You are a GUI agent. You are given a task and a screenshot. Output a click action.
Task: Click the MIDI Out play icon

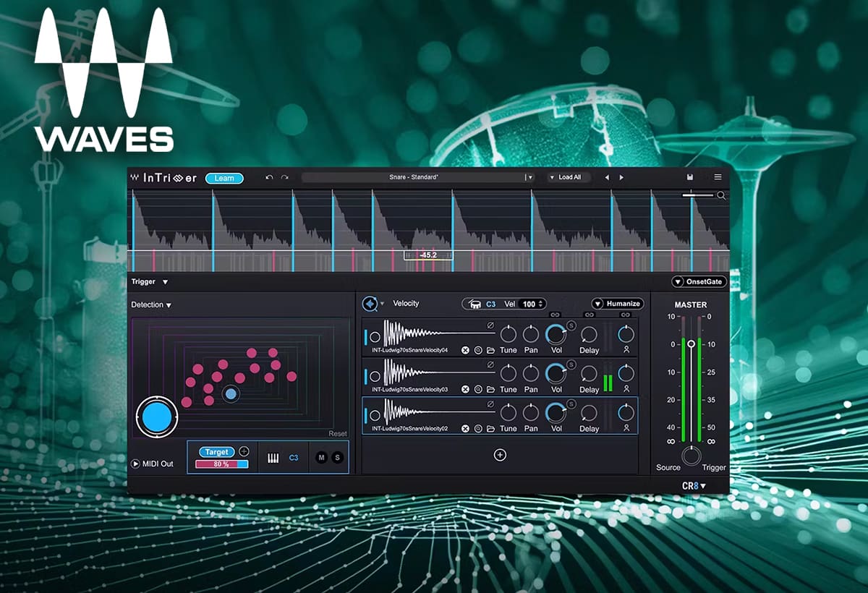click(x=135, y=464)
